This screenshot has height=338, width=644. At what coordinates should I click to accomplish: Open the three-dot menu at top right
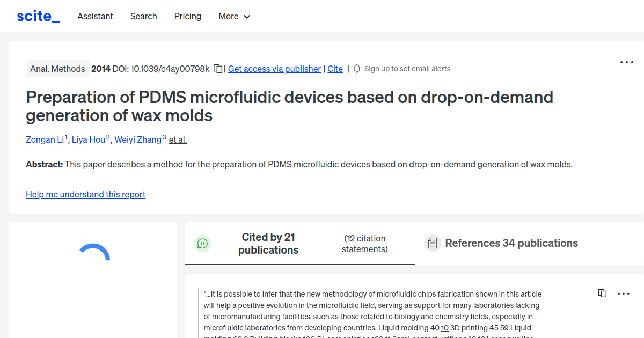click(626, 62)
